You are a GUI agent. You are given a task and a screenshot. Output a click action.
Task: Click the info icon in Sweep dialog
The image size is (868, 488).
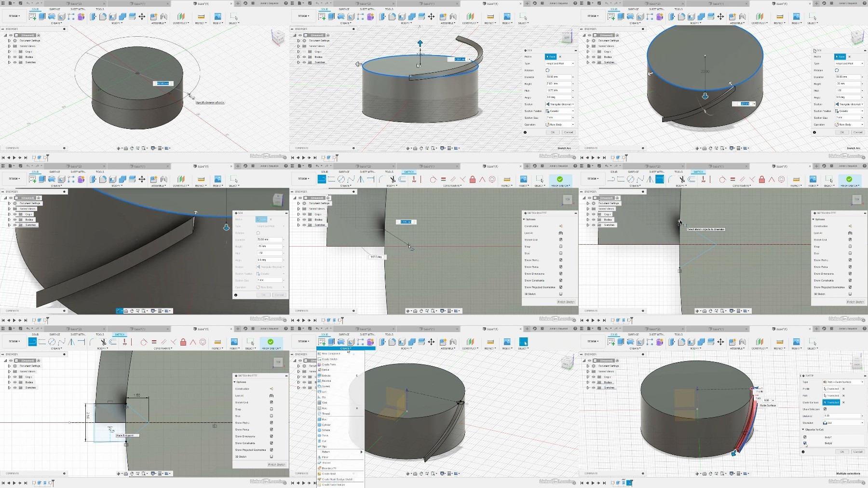[803, 452]
